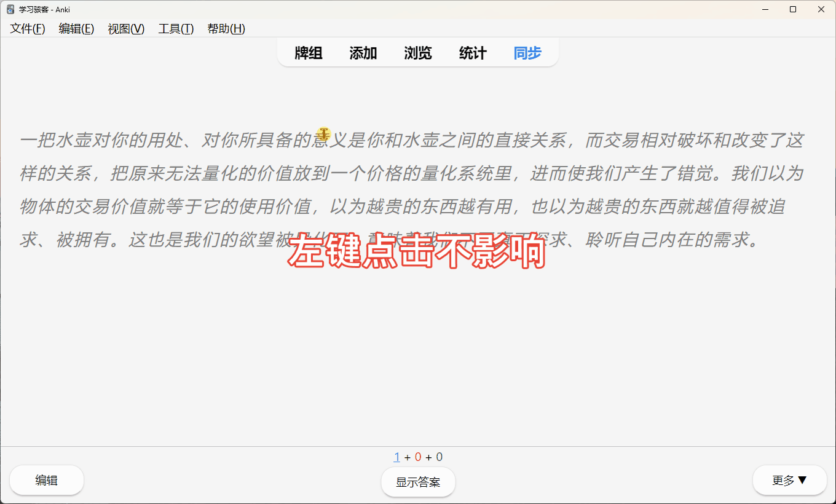
Task: Open the 编辑 (Edit) menu
Action: coord(76,28)
